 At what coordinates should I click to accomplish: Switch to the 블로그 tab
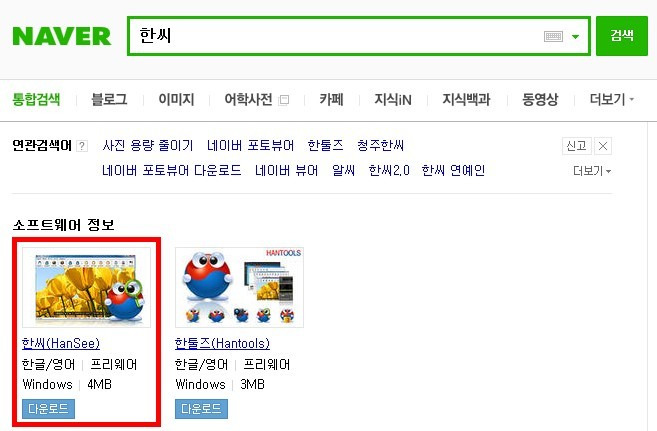(109, 99)
